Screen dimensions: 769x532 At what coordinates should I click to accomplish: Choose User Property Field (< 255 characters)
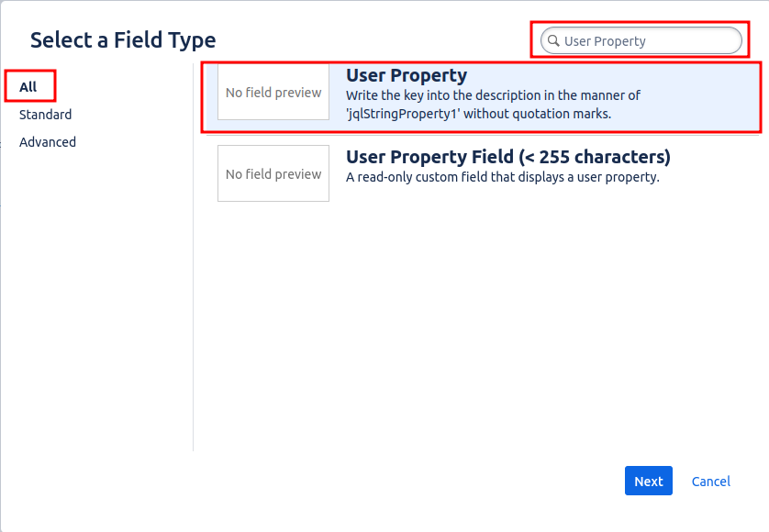pyautogui.click(x=507, y=157)
